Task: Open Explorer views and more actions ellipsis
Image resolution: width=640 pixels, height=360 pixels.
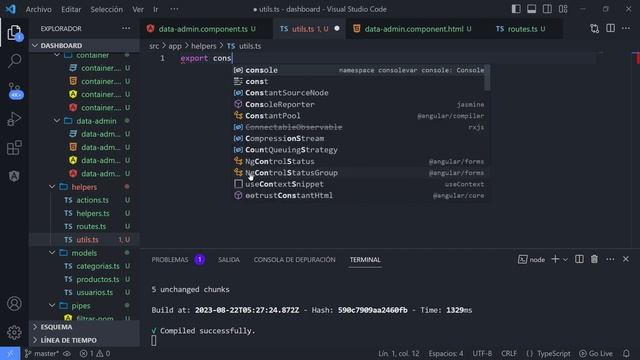Action: tap(126, 28)
